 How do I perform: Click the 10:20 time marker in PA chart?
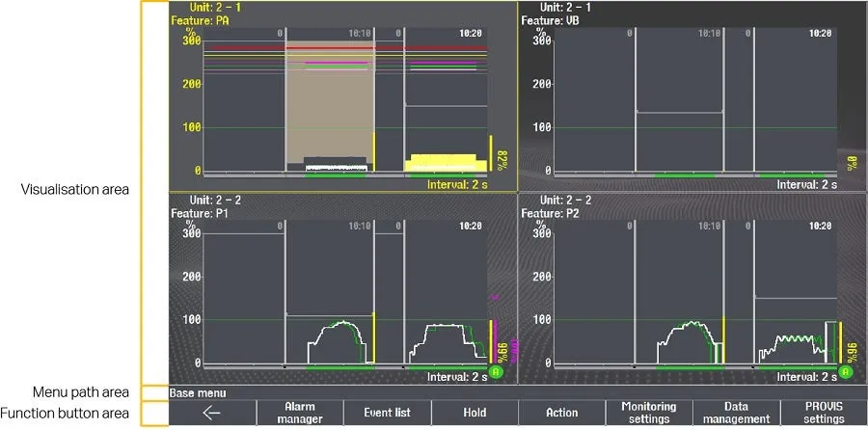(x=470, y=33)
